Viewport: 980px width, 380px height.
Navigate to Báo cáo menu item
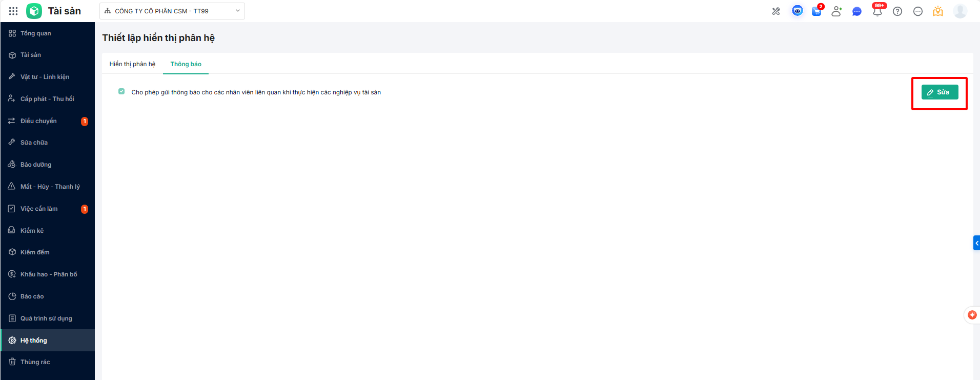[48, 296]
